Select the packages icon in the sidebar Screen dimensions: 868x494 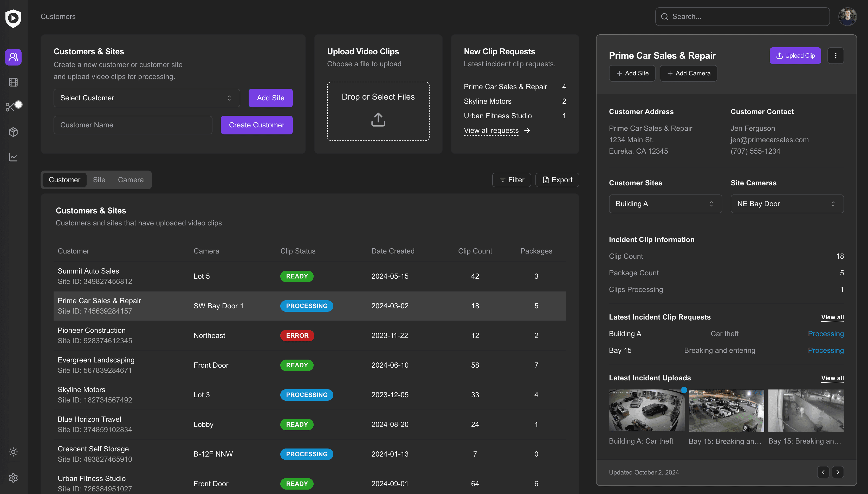pos(13,132)
